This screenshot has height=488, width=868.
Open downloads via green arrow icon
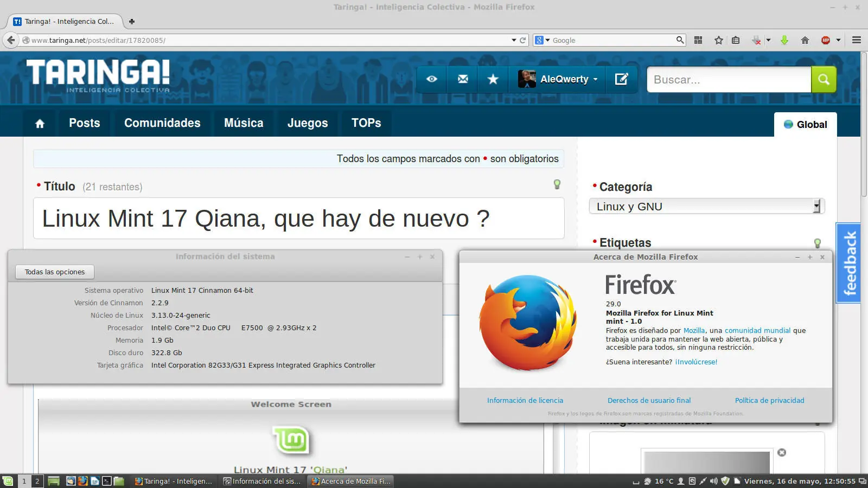tap(784, 40)
